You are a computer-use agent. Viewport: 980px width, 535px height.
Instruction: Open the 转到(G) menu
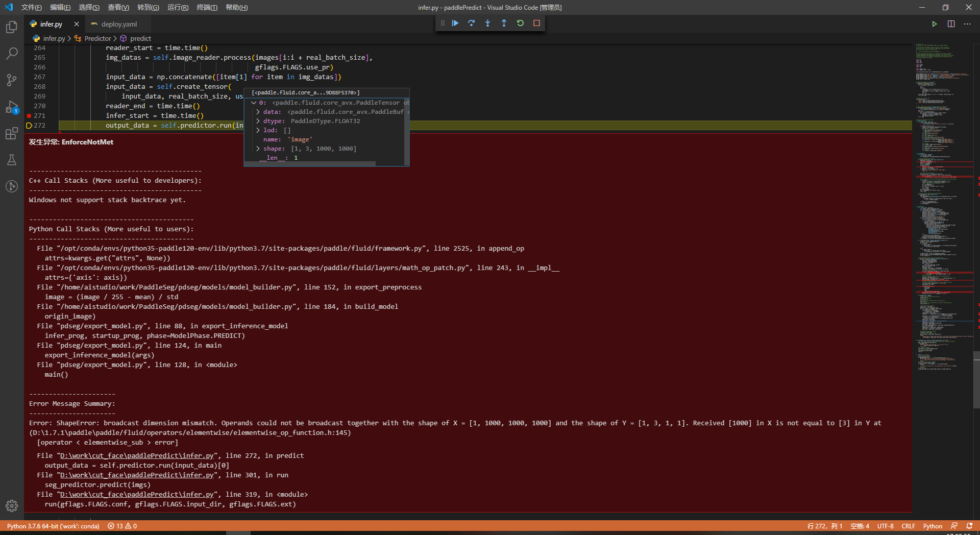148,7
